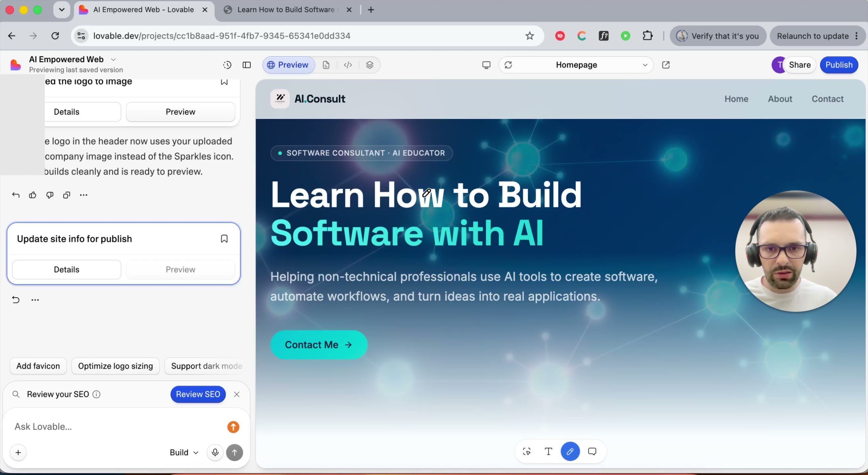Select the comment tool
Viewport: 868px width, 475px height.
tap(592, 451)
